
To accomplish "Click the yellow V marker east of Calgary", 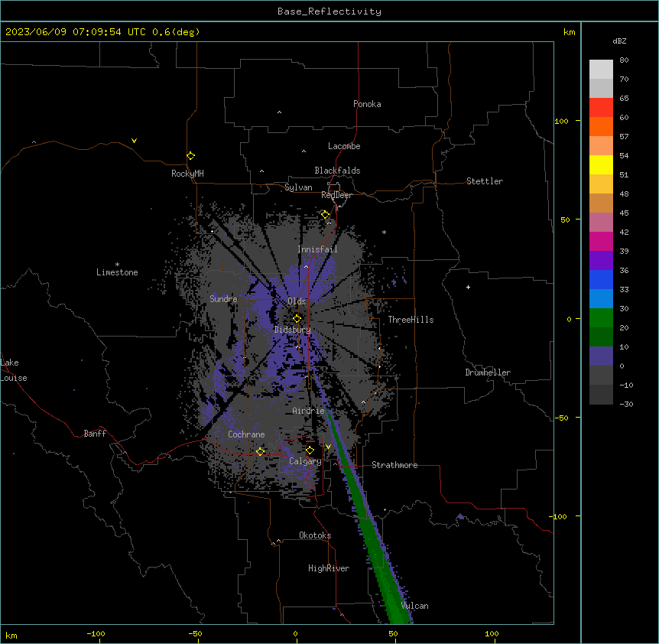I will [328, 447].
